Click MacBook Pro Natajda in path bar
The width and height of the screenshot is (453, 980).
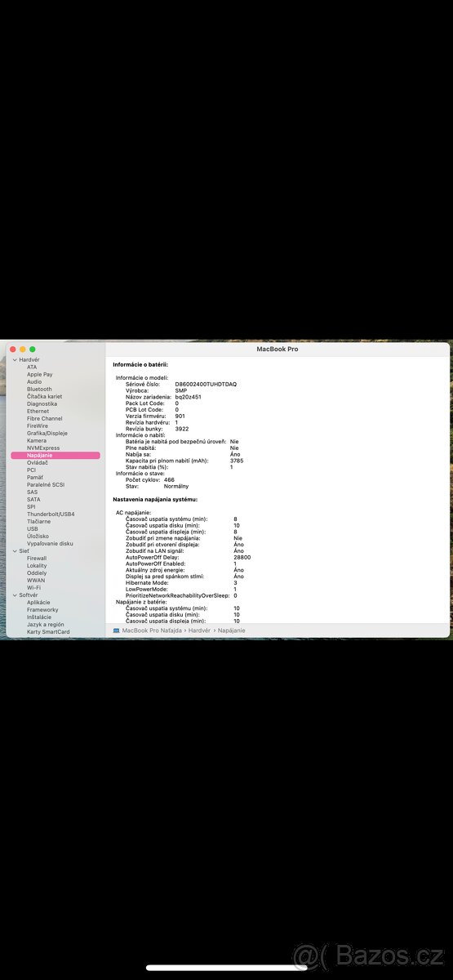[x=152, y=630]
